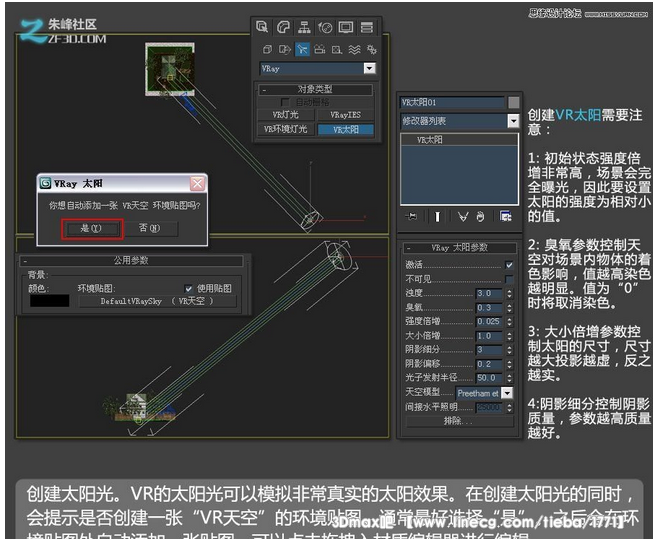This screenshot has height=539, width=653.
Task: Open the 天空模型 Preetham dropdown
Action: click(x=507, y=393)
